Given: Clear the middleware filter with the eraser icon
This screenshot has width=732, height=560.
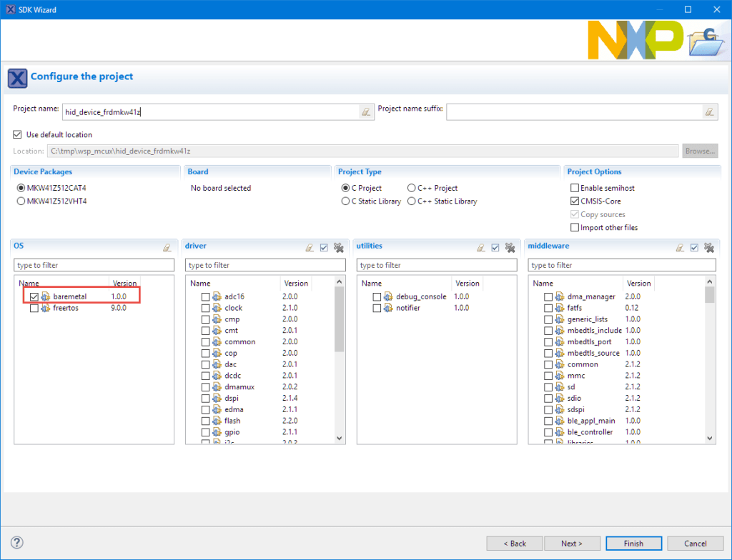Looking at the screenshot, I should coord(680,247).
